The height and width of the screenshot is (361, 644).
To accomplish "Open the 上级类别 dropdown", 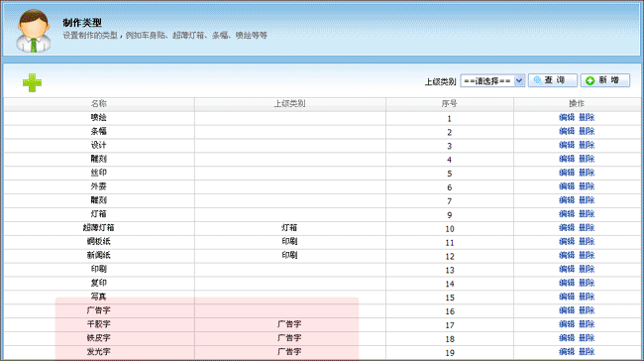I will point(492,80).
